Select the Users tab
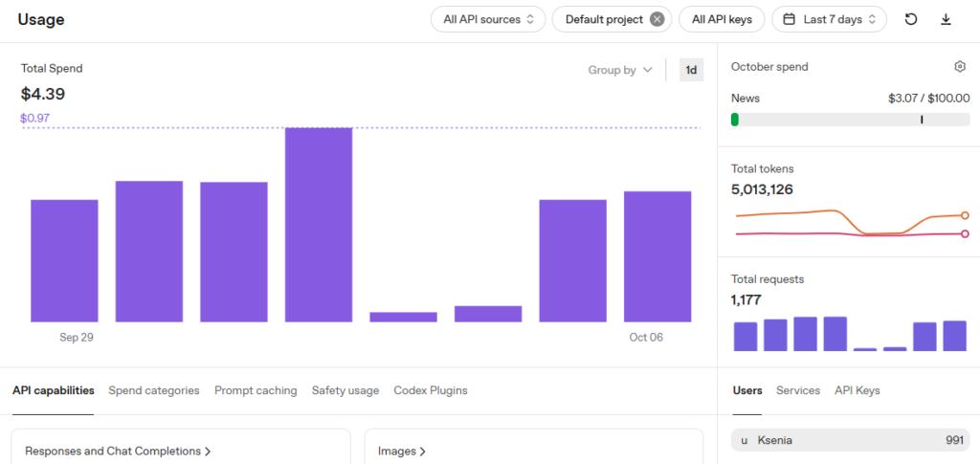 [746, 390]
